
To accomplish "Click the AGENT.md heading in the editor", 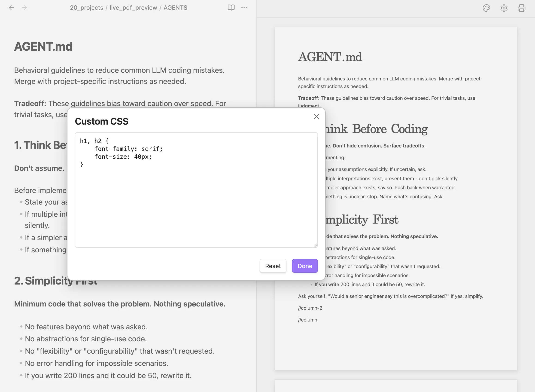I will [43, 46].
